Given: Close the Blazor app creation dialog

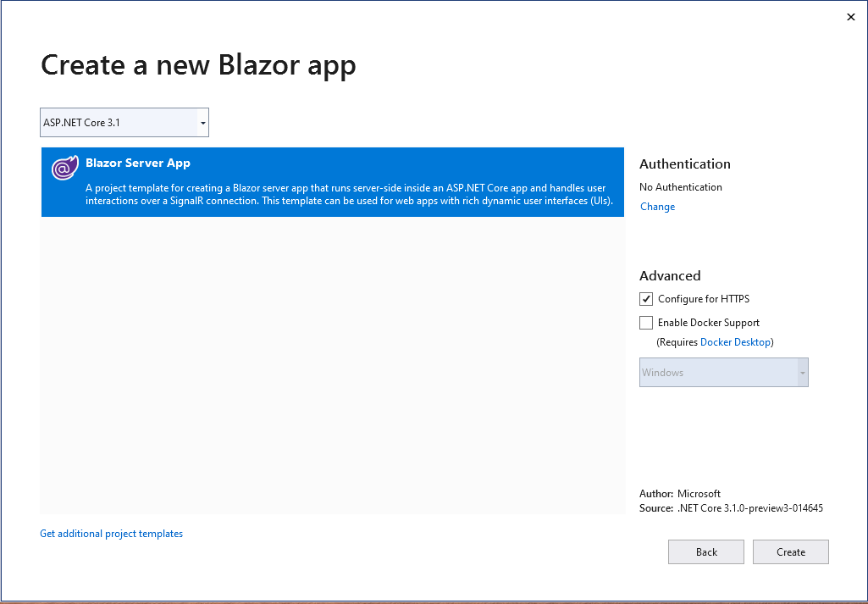Looking at the screenshot, I should 850,17.
